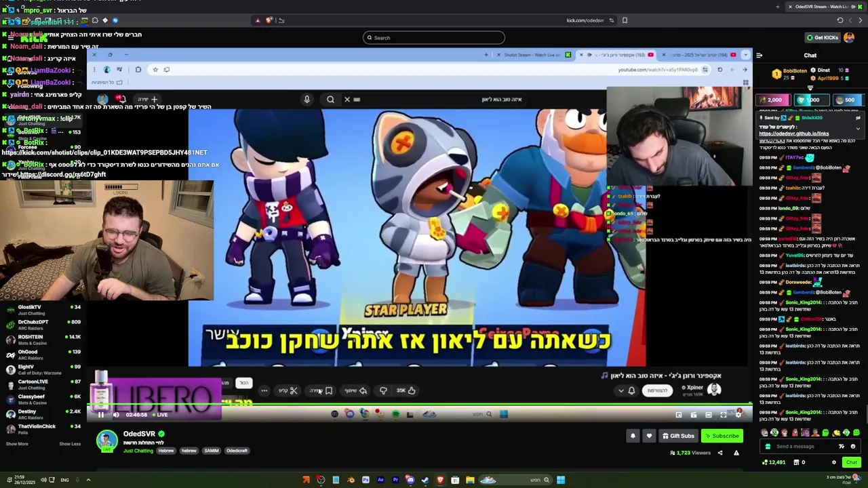Screen dimensions: 868x488
Task: Open site settings icon in address bar
Action: pyautogui.click(x=611, y=20)
